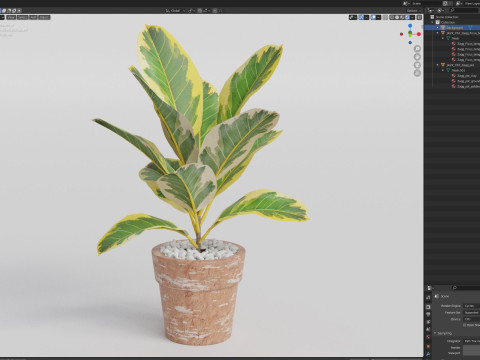
Task: Open the World properties tab
Action: pos(428,337)
